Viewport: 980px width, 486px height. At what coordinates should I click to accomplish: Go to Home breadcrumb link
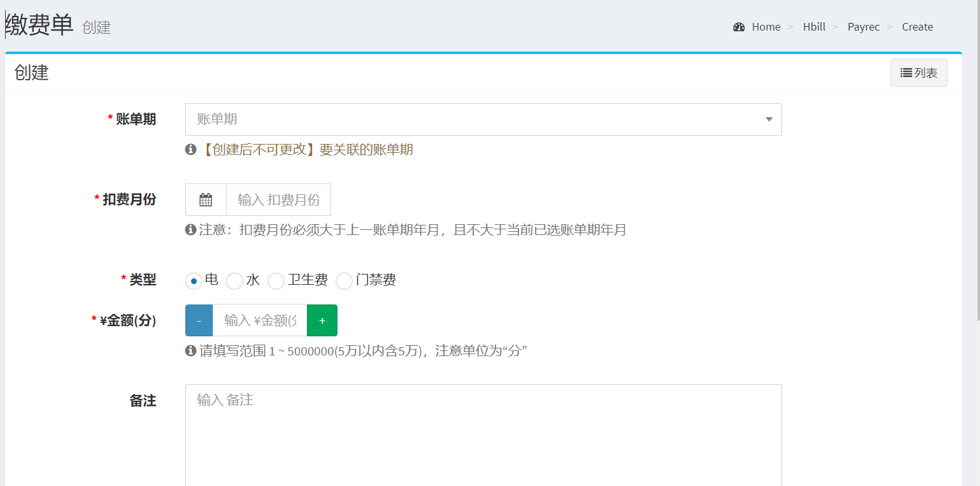(766, 27)
